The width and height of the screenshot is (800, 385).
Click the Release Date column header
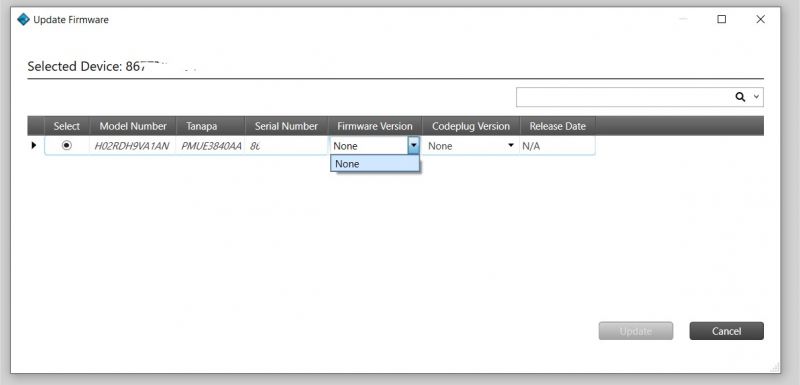558,126
